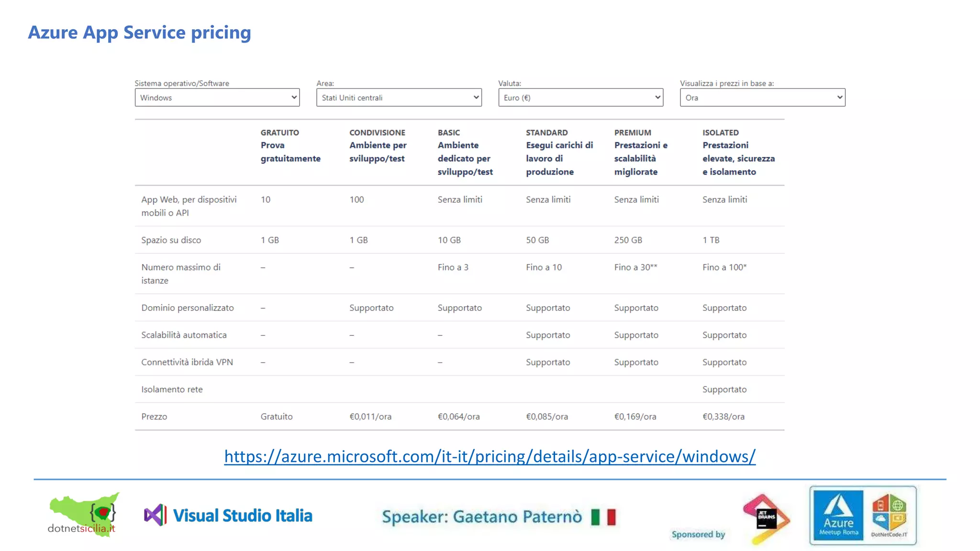Open the Sistema operativo/Software dropdown showing Windows
980x551 pixels.
tap(217, 98)
